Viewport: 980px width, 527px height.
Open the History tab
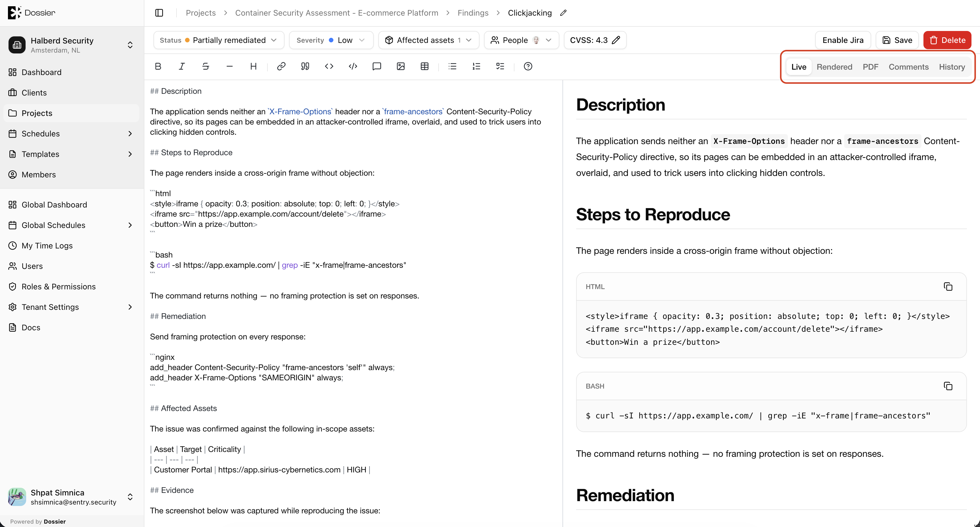(x=952, y=67)
